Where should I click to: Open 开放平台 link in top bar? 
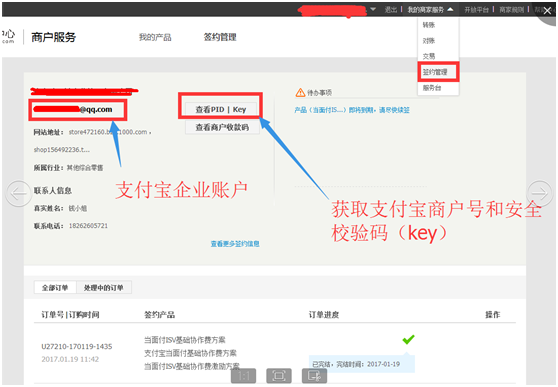[x=476, y=10]
